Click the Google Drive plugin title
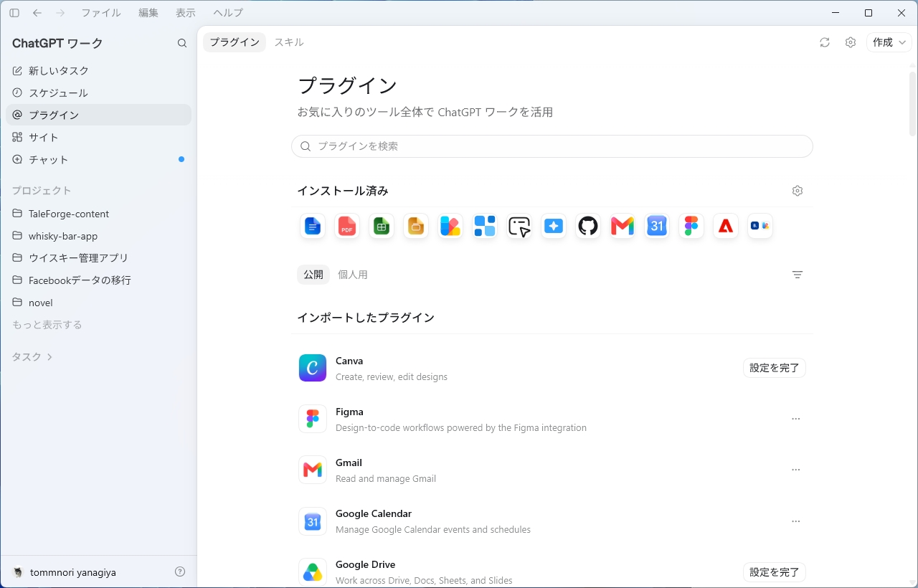918x588 pixels. pyautogui.click(x=366, y=564)
